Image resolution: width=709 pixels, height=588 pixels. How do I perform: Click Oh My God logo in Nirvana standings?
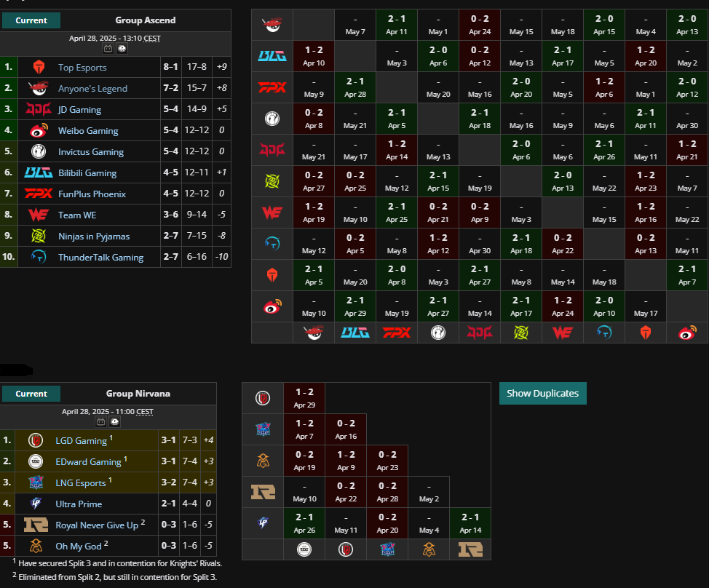pos(36,546)
